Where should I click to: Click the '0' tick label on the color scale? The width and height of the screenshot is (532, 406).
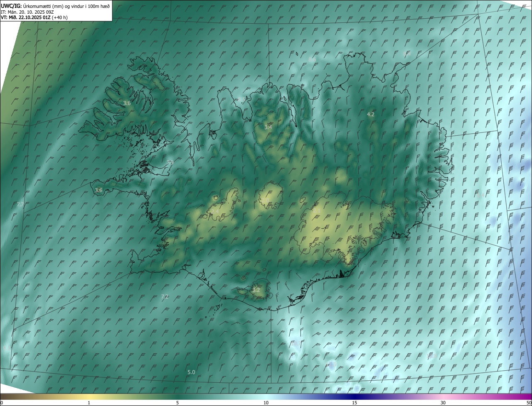click(2, 403)
